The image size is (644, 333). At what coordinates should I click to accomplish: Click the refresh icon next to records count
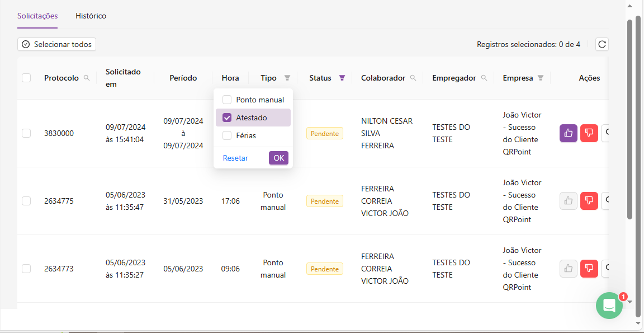602,44
